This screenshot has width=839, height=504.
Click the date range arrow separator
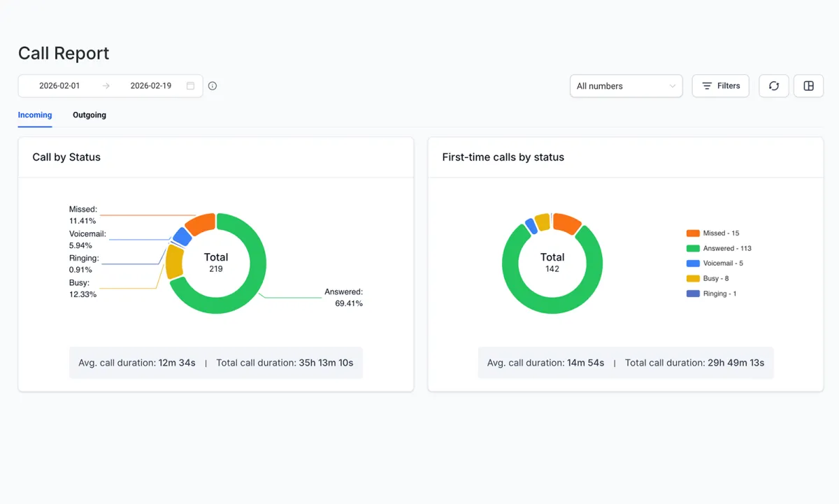[106, 86]
